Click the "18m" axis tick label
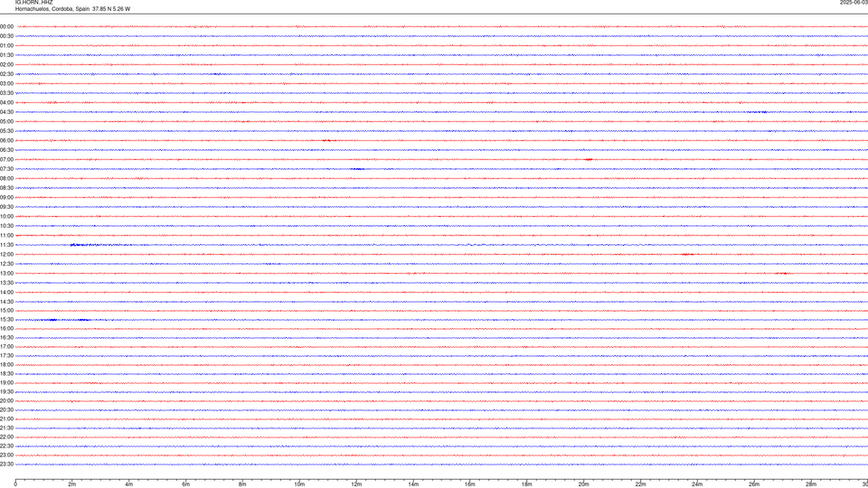Viewport: 868px width, 488px height. [527, 484]
